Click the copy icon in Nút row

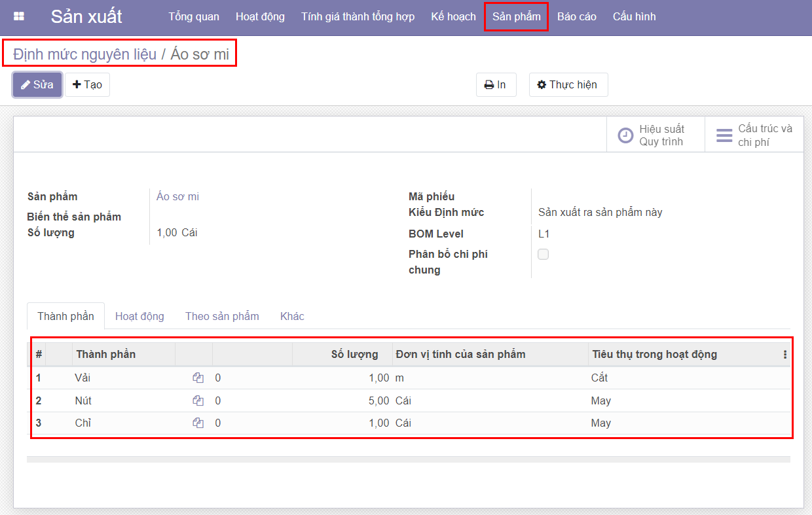(198, 400)
